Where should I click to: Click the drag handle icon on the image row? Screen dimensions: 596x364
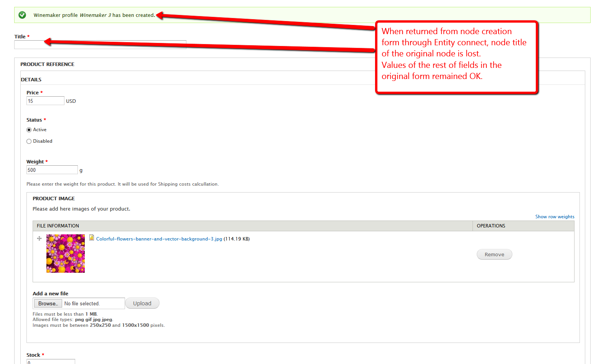(39, 238)
